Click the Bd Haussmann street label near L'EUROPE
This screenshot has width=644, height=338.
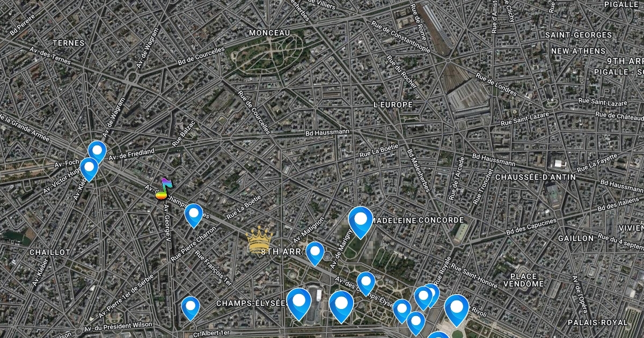327,132
